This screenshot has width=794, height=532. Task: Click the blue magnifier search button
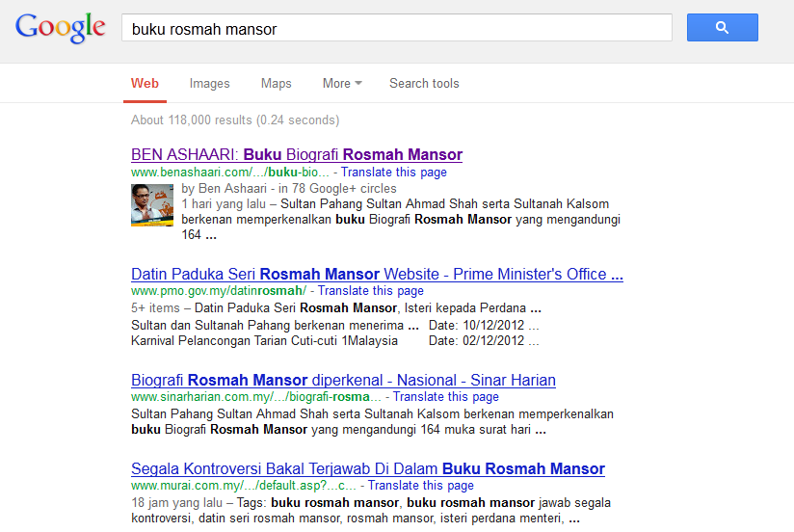click(x=722, y=27)
